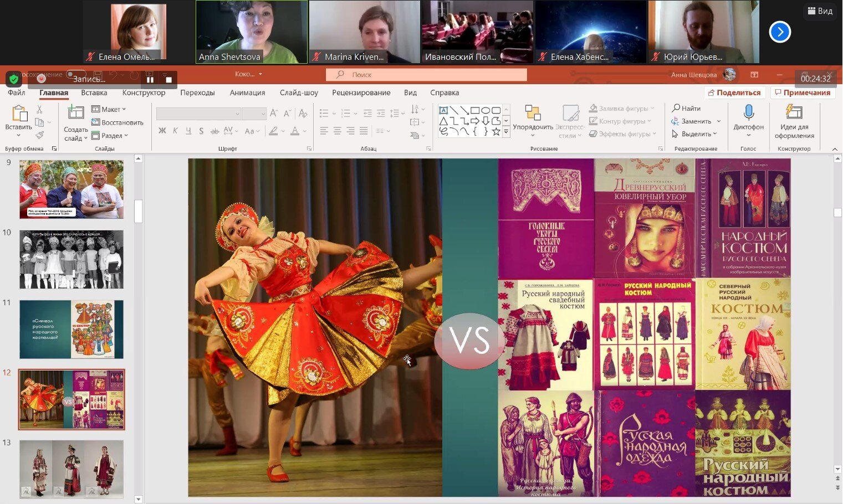Viewport: 843px width, 504px height.
Task: Open the Выделить selection dropdown
Action: pyautogui.click(x=694, y=134)
